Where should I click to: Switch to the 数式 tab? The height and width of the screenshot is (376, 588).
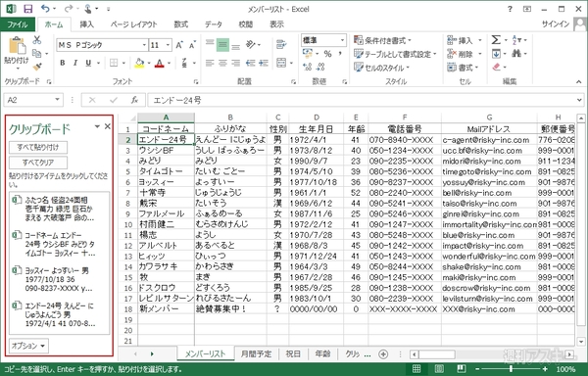(x=180, y=24)
